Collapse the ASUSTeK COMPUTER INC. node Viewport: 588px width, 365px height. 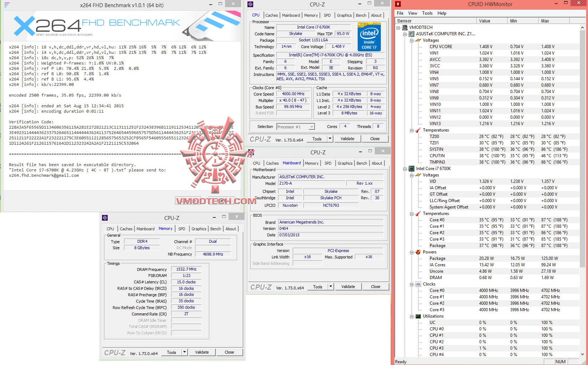coord(405,34)
